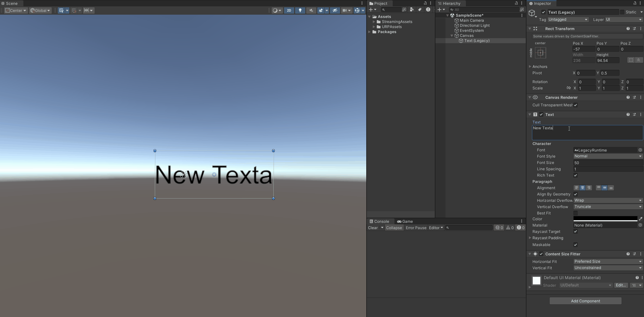This screenshot has height=317, width=644.
Task: Toggle Raycast Target checkbox
Action: [575, 232]
